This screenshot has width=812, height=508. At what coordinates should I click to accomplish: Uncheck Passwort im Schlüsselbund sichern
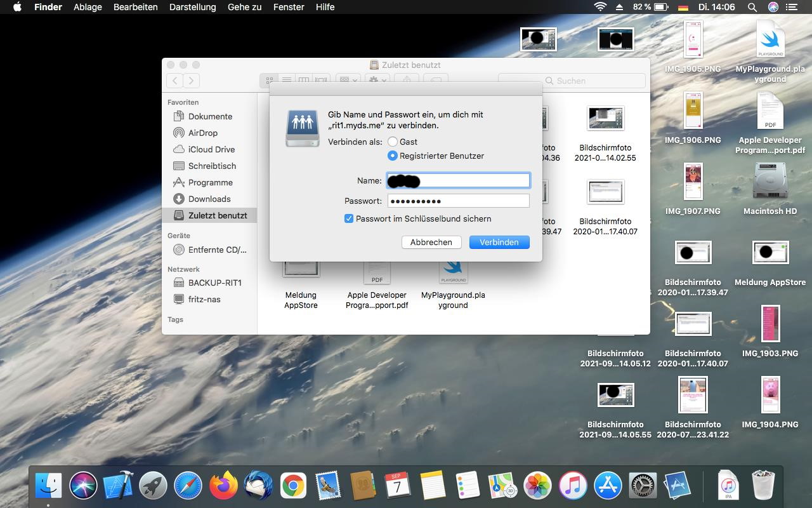click(349, 218)
